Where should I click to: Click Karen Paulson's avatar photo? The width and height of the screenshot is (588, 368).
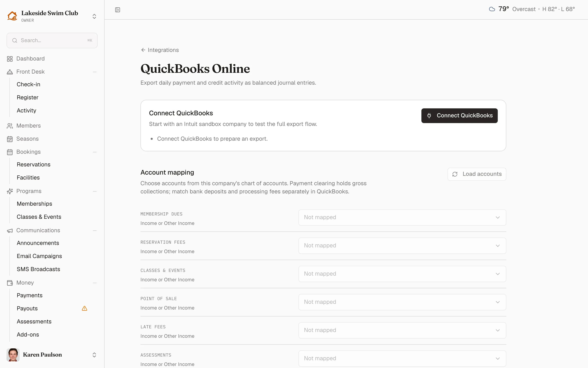(13, 355)
